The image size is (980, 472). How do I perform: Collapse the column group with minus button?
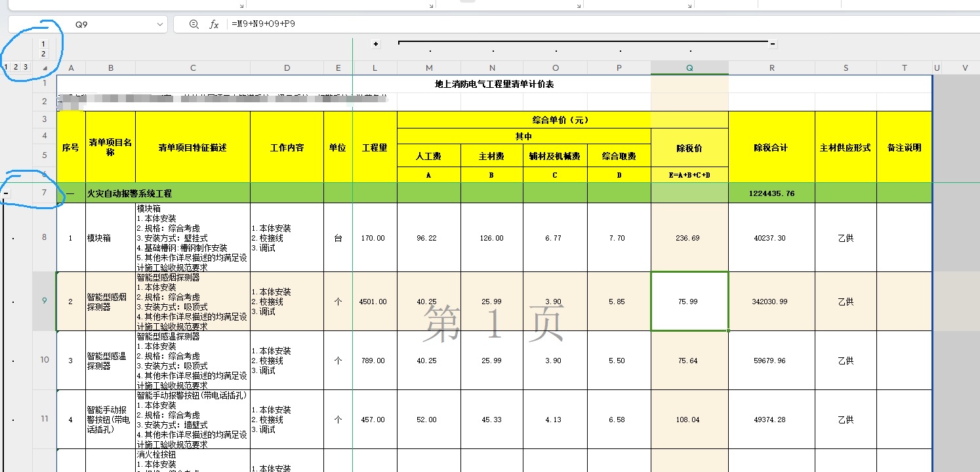773,44
